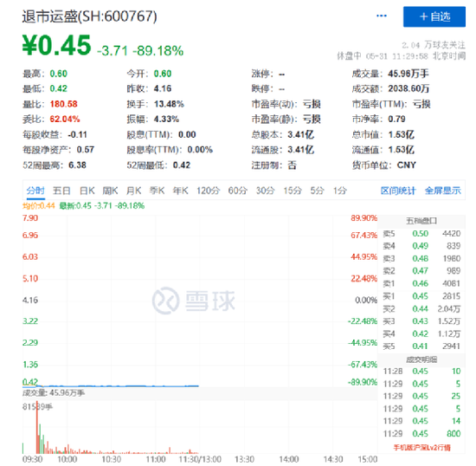
Task: Open the 15分 interval chart
Action: click(x=293, y=191)
